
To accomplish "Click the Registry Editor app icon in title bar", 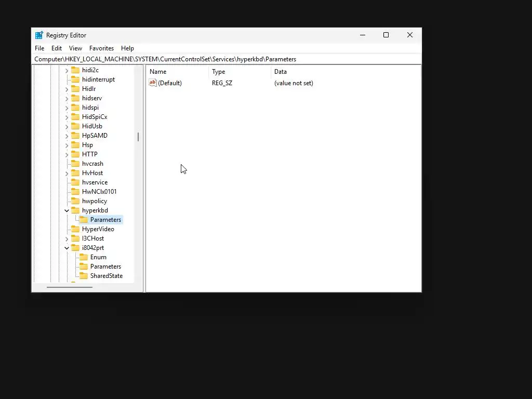I will pos(39,35).
